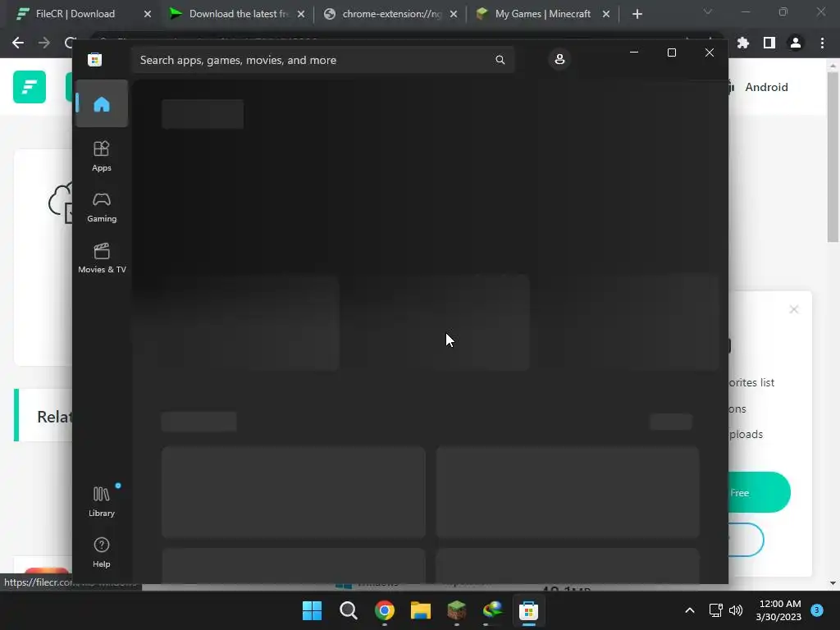Click the search magnifier in Store search box
The width and height of the screenshot is (840, 630).
(500, 59)
